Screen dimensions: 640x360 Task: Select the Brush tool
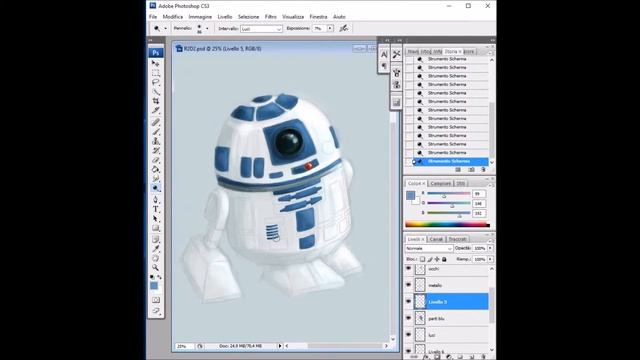(x=156, y=132)
